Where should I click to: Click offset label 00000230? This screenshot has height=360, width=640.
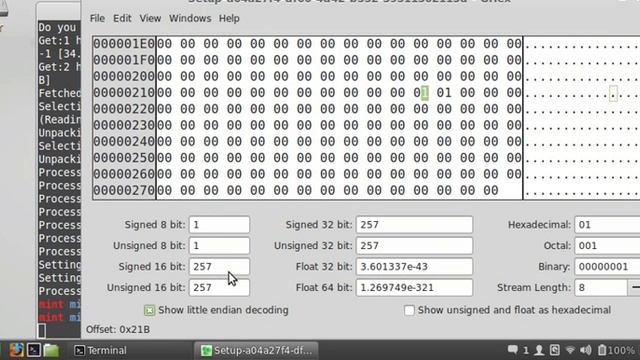click(x=124, y=125)
